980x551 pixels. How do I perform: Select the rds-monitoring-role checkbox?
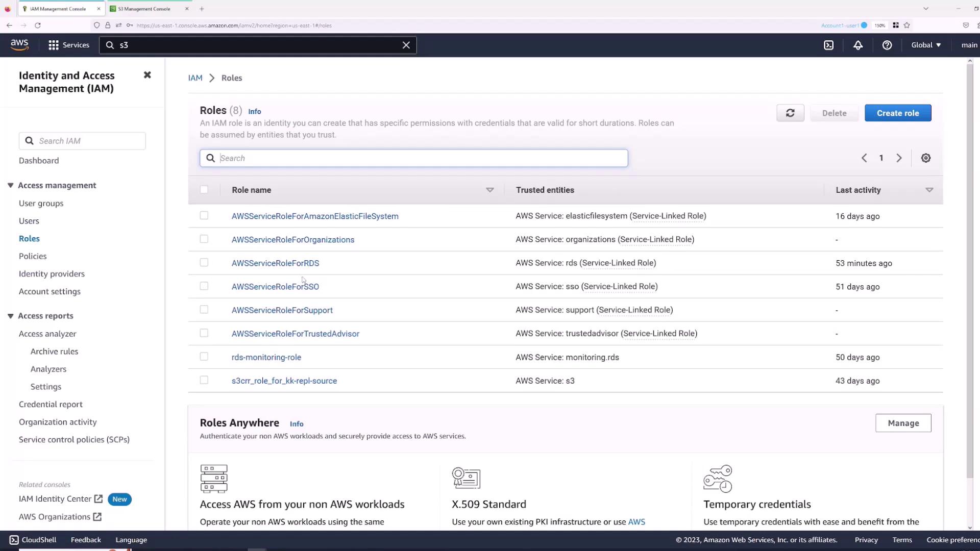pos(204,357)
